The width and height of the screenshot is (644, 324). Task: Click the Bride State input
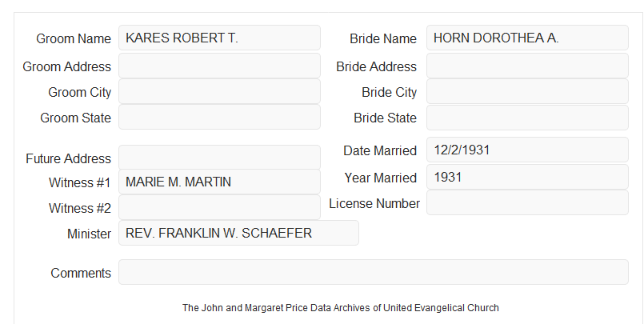(527, 118)
